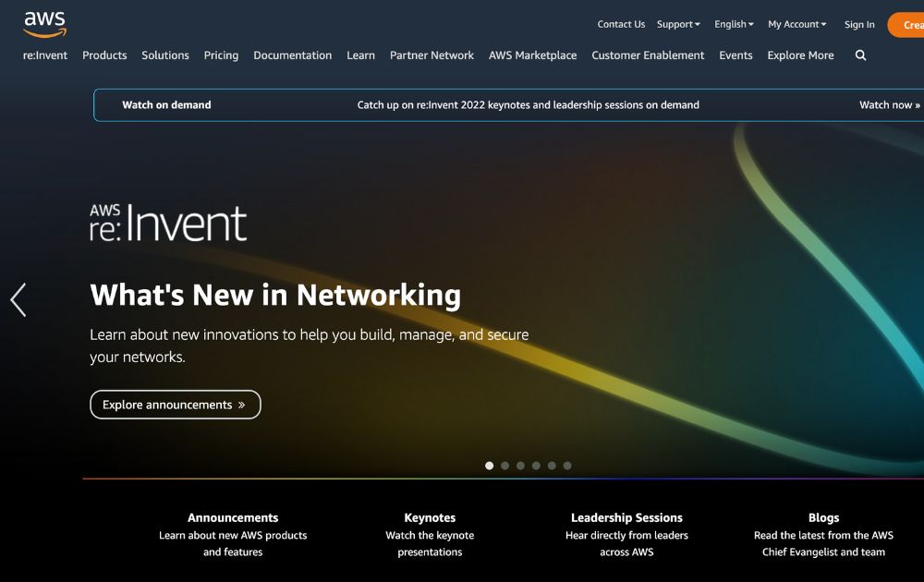Click the AWS logo
Viewport: 924px width, 582px height.
pos(44,25)
